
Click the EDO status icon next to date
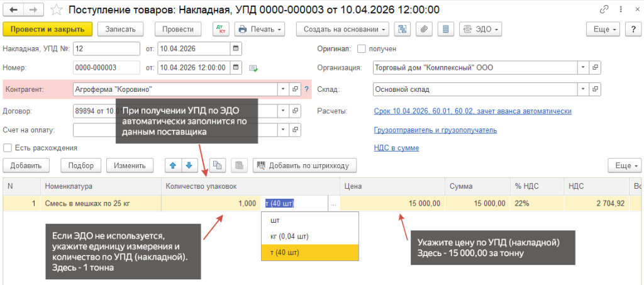tap(253, 68)
